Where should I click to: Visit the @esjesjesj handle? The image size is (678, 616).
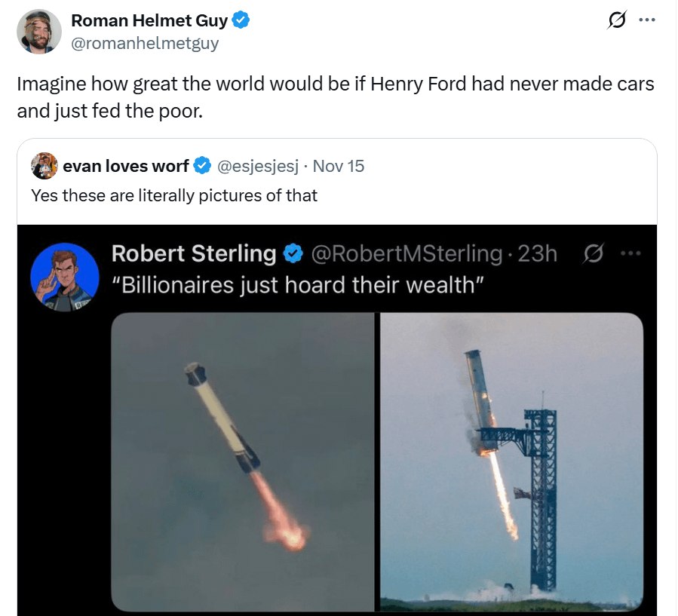pyautogui.click(x=259, y=166)
